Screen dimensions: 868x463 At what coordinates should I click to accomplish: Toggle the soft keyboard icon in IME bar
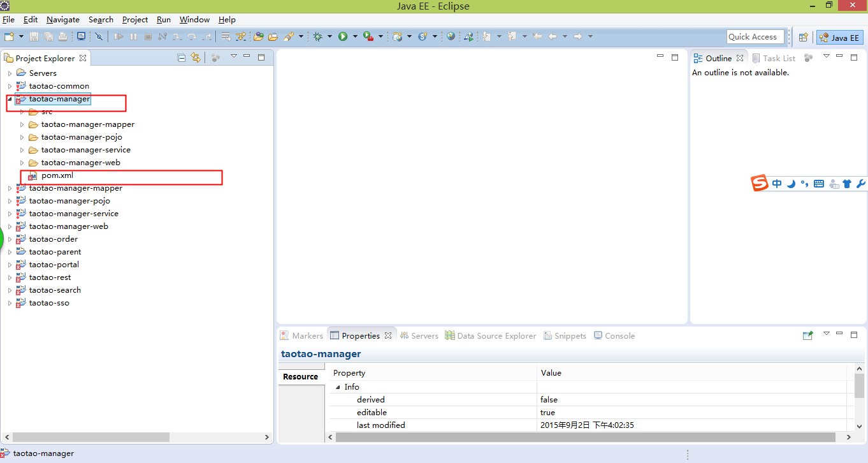(x=819, y=184)
